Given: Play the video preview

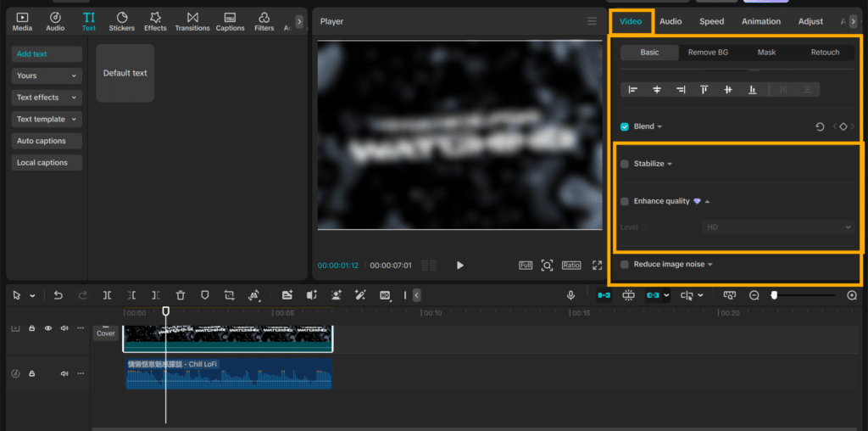Looking at the screenshot, I should pyautogui.click(x=460, y=266).
